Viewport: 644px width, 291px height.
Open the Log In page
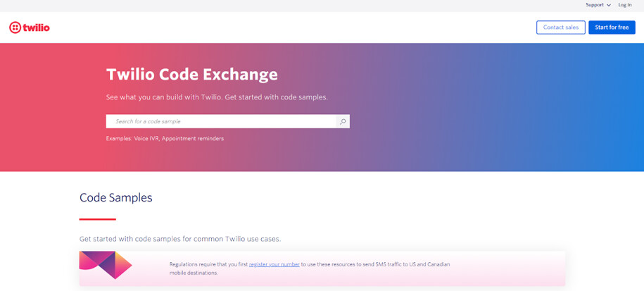625,5
